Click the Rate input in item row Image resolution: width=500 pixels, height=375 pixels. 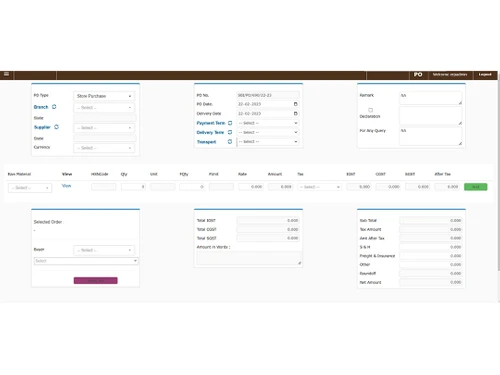(251, 187)
